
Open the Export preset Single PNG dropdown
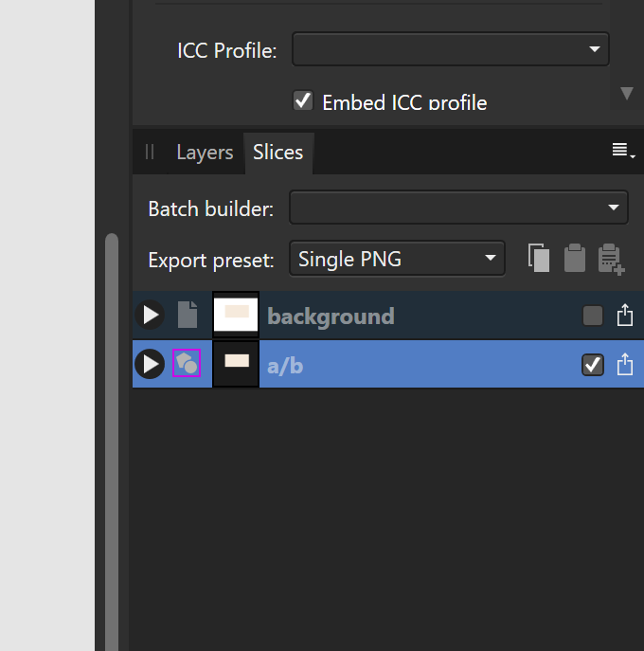click(397, 259)
